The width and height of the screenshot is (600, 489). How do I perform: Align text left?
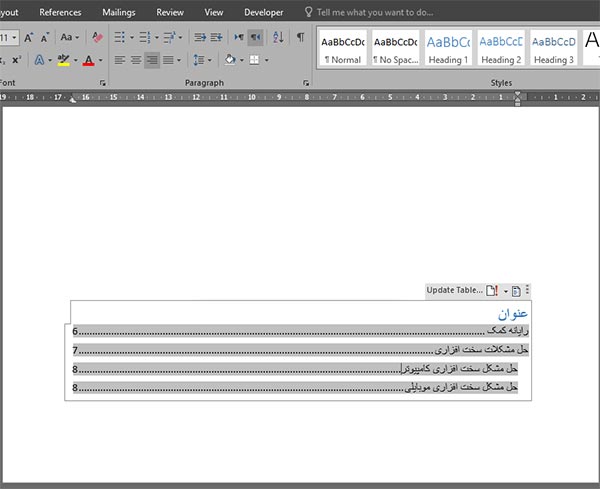tap(120, 60)
